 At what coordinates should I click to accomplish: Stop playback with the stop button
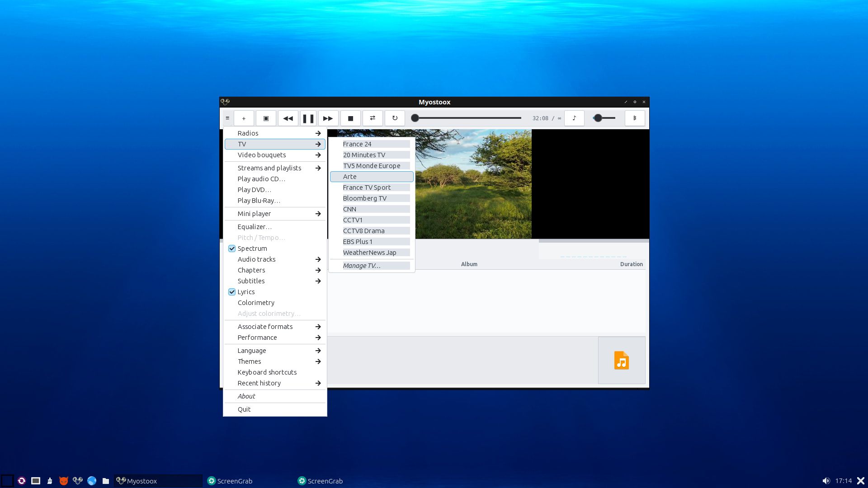350,118
